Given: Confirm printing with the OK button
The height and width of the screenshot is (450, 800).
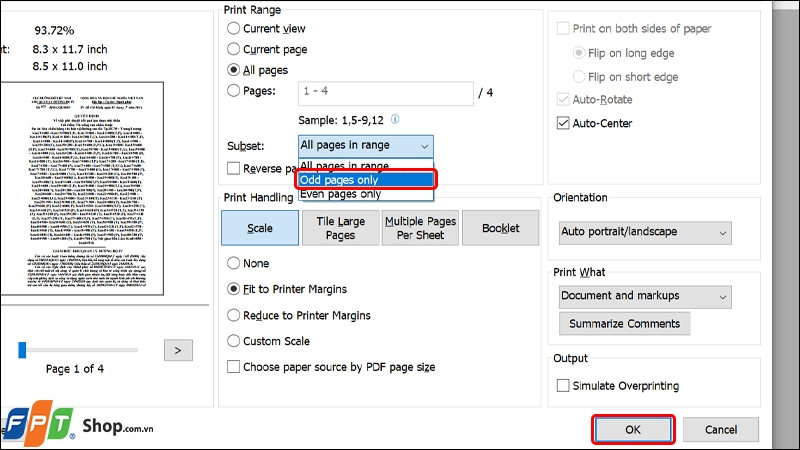Looking at the screenshot, I should [x=633, y=430].
